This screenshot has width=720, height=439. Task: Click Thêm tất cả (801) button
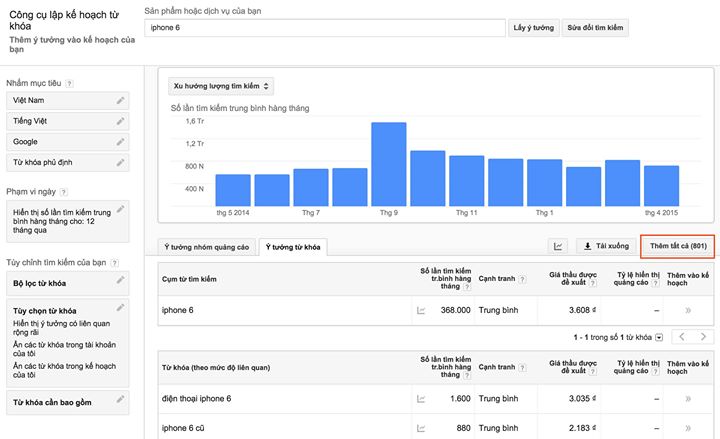(678, 246)
